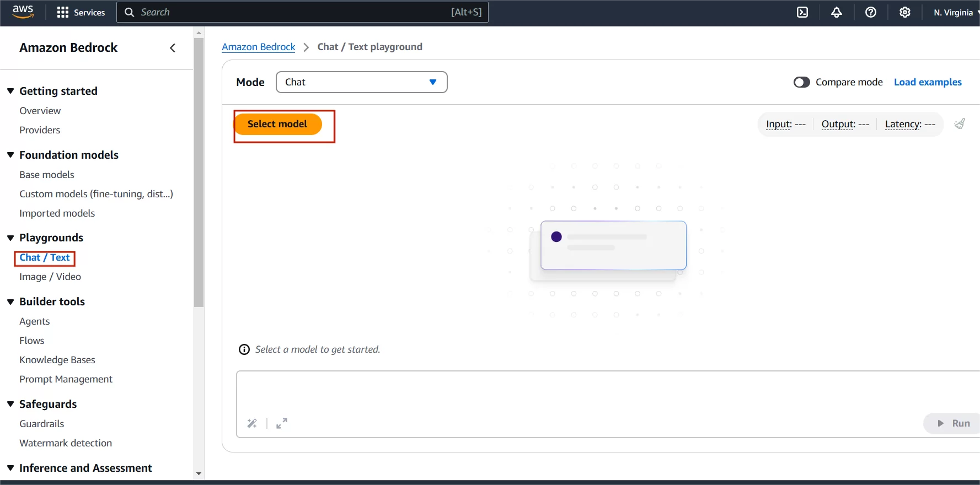The image size is (980, 485).
Task: Open the notifications bell
Action: (x=837, y=12)
